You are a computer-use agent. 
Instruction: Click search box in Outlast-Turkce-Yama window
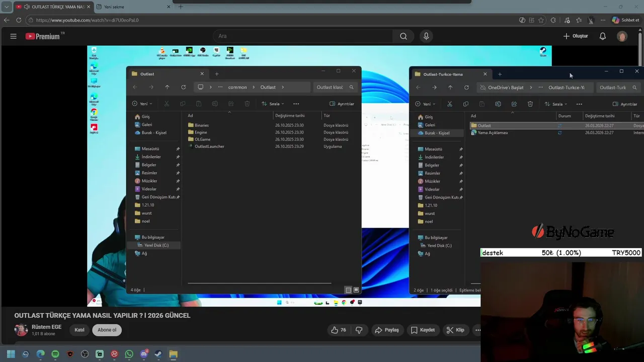click(617, 87)
